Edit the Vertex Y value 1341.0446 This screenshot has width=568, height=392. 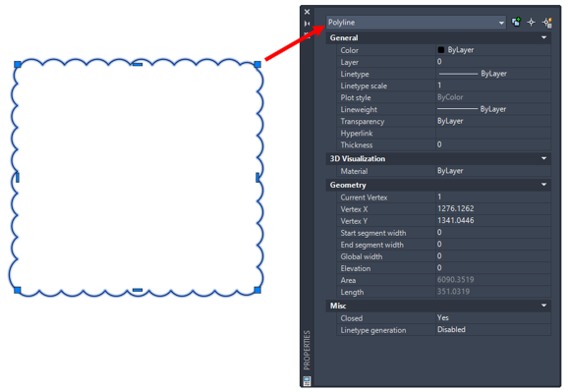coord(493,221)
